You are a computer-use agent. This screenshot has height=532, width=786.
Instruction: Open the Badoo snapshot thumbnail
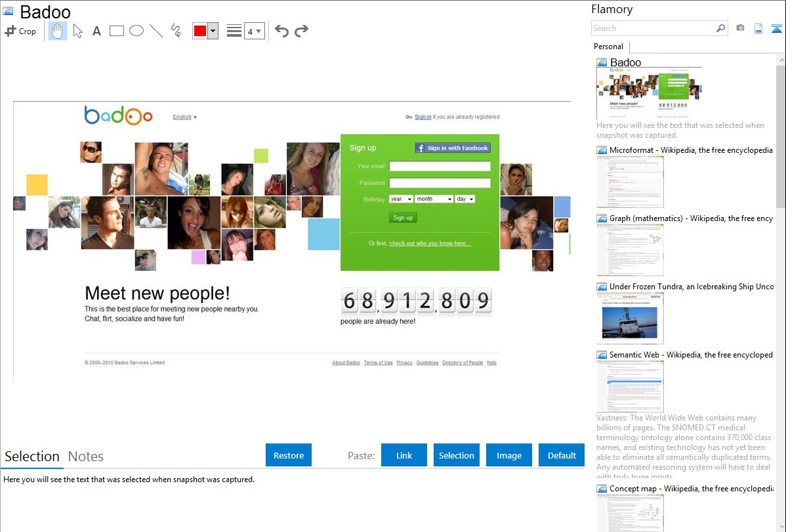pos(649,93)
